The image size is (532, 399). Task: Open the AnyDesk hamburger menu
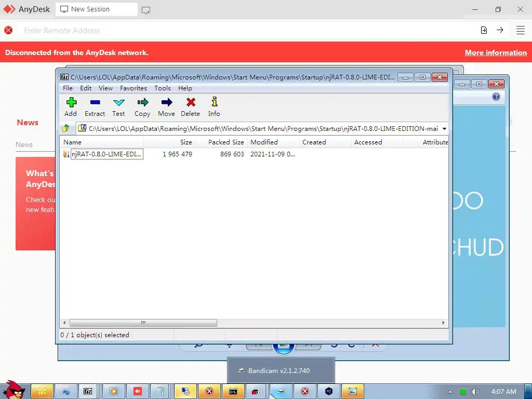click(521, 30)
